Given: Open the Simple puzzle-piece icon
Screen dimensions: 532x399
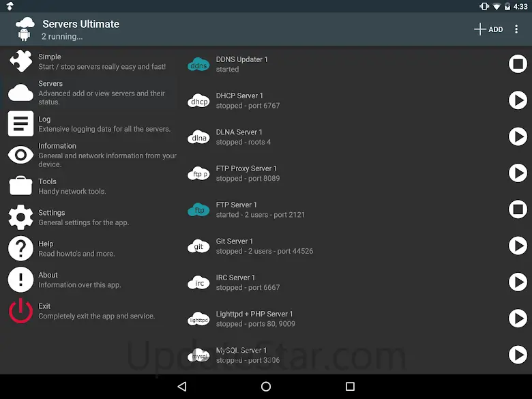Looking at the screenshot, I should tap(20, 61).
